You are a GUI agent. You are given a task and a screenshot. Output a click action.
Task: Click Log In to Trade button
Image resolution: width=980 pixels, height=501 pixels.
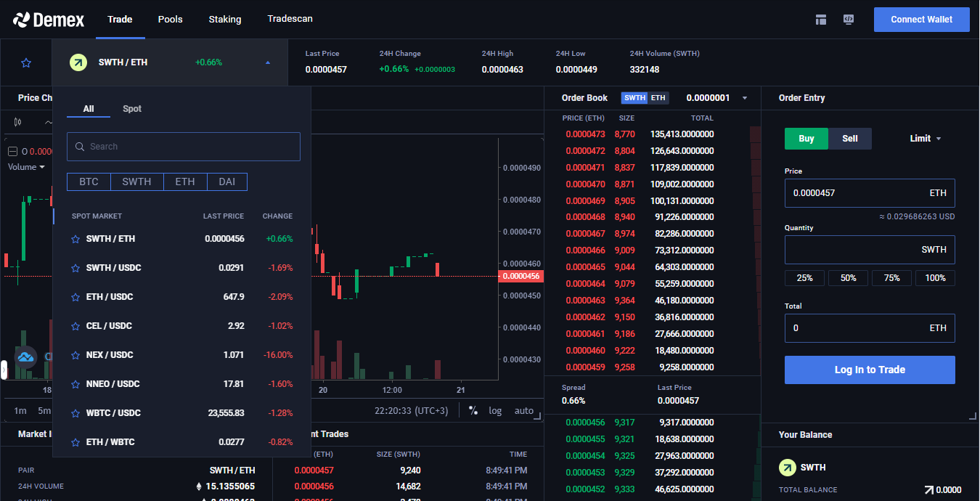(x=870, y=370)
